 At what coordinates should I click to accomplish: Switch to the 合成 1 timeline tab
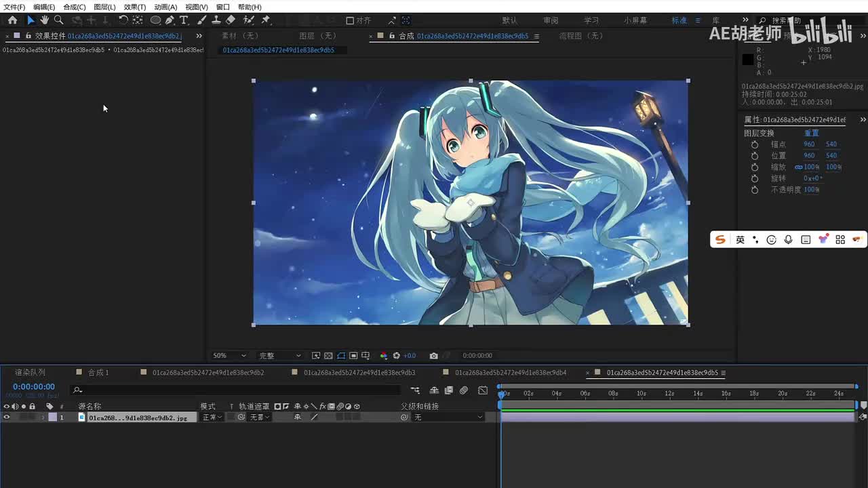98,373
